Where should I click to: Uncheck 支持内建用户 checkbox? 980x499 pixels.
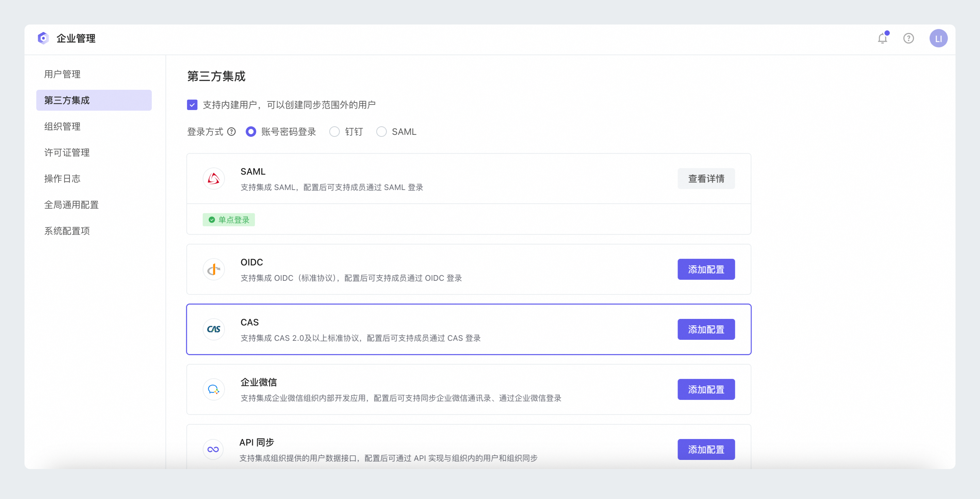point(192,105)
